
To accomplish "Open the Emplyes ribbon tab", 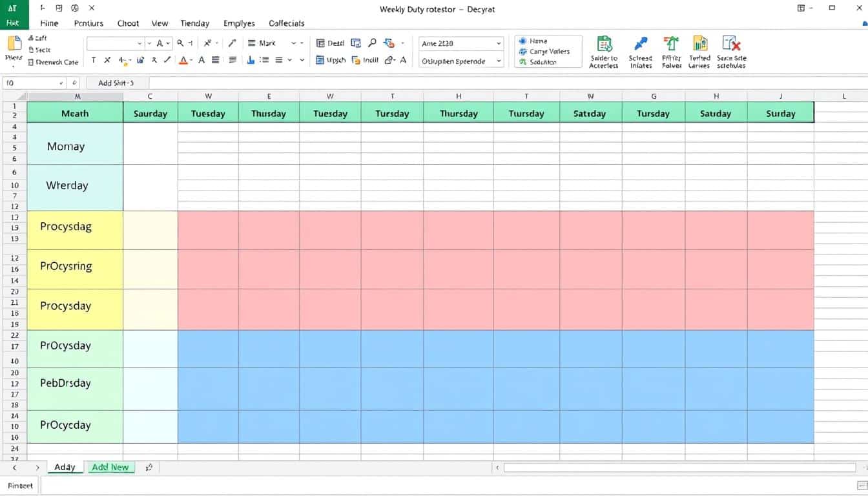I will [x=239, y=23].
